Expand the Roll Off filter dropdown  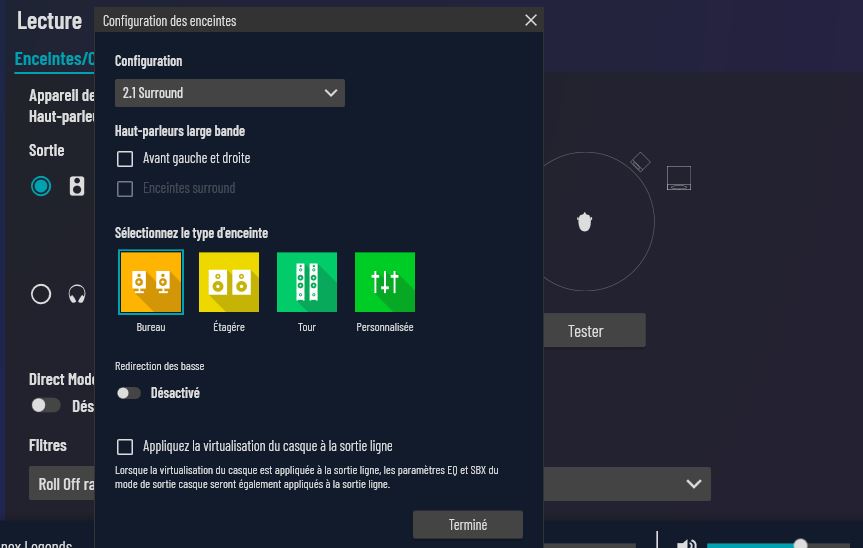click(x=693, y=484)
